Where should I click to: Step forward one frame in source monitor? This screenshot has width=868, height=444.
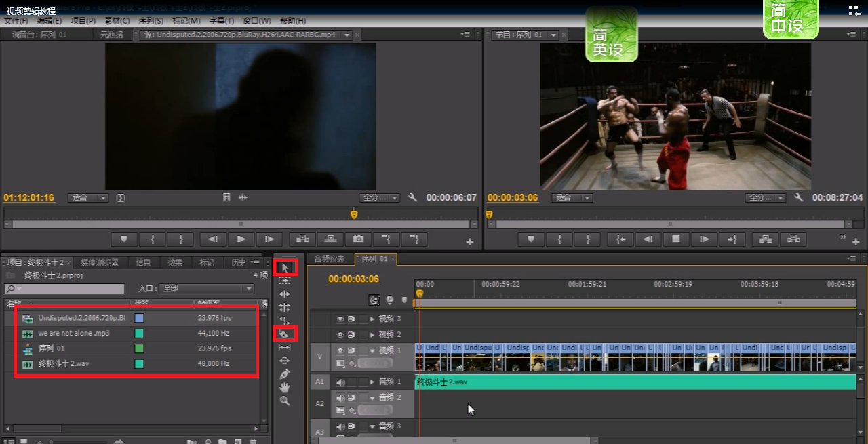click(x=269, y=239)
